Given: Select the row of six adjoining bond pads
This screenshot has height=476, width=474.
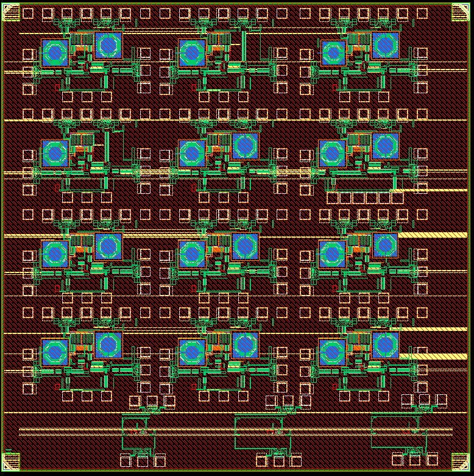Looking at the screenshot, I should (x=365, y=198).
